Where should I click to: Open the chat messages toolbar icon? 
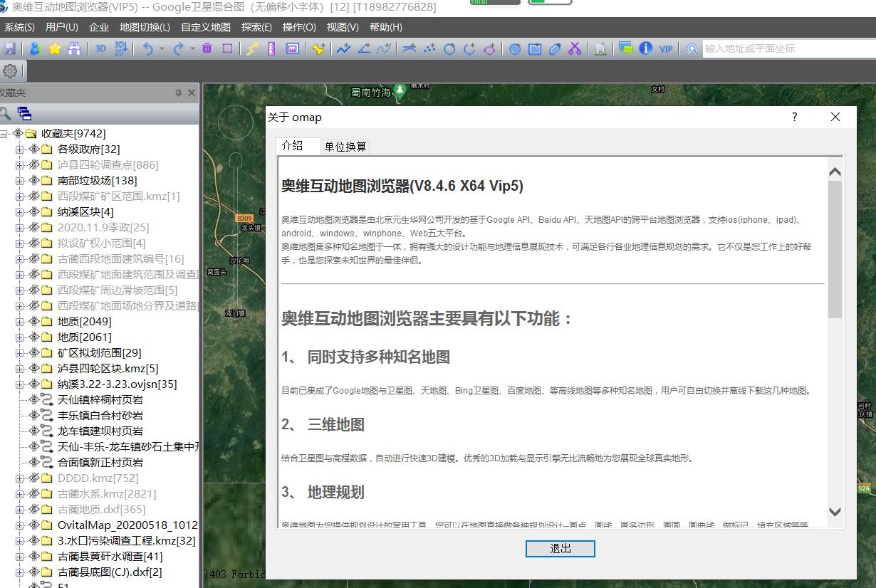pos(626,48)
